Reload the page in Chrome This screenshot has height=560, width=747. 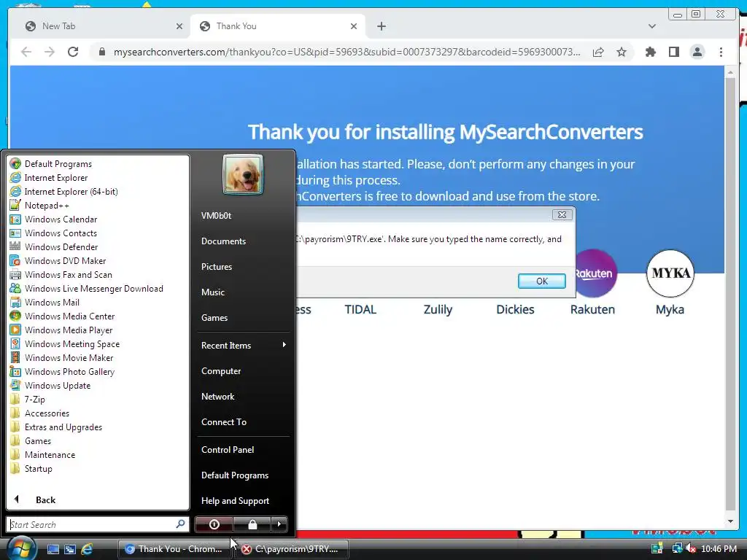pos(73,52)
